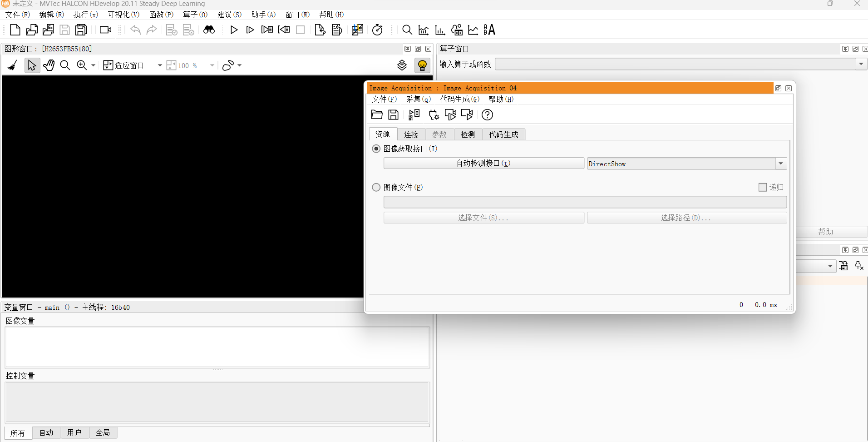This screenshot has height=442, width=868.
Task: Open the 助手 menu
Action: tap(263, 15)
